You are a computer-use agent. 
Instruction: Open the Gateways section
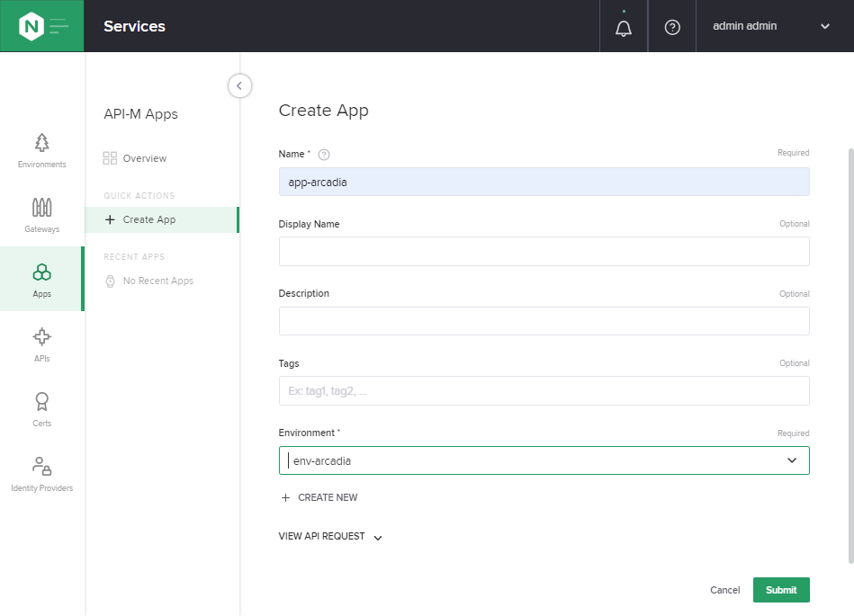pos(42,216)
